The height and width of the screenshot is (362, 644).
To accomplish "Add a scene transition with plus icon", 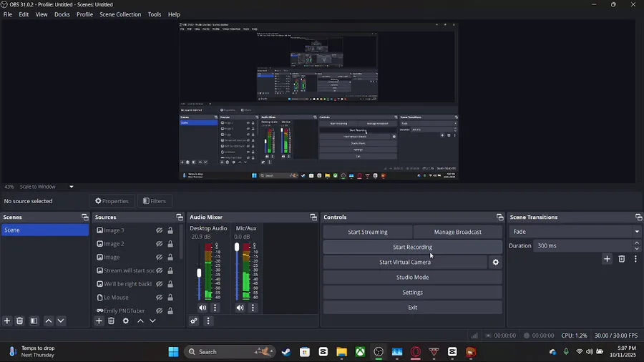I will [607, 259].
